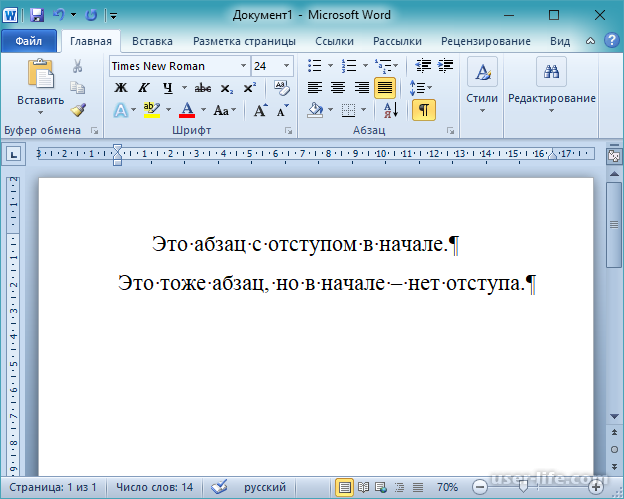624x499 pixels.
Task: Open Change Case (Aa) dropdown
Action: pos(225,110)
